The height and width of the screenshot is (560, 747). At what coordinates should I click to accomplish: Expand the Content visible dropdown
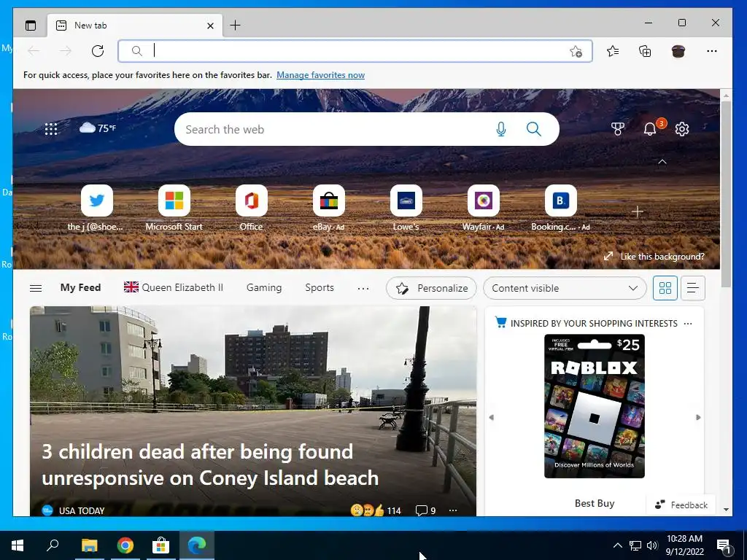tap(565, 288)
